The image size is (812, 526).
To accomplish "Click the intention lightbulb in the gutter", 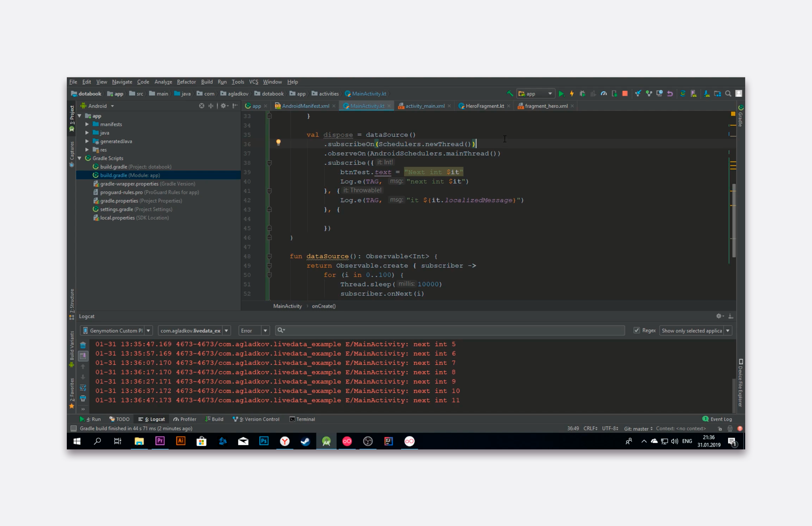I will [278, 143].
